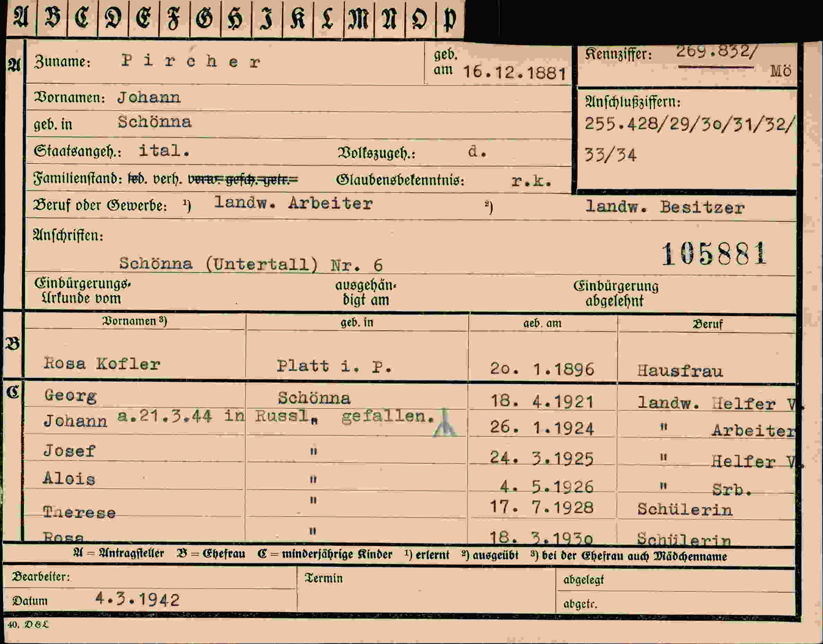
Task: Click the stamped number '105881'
Action: (x=715, y=254)
